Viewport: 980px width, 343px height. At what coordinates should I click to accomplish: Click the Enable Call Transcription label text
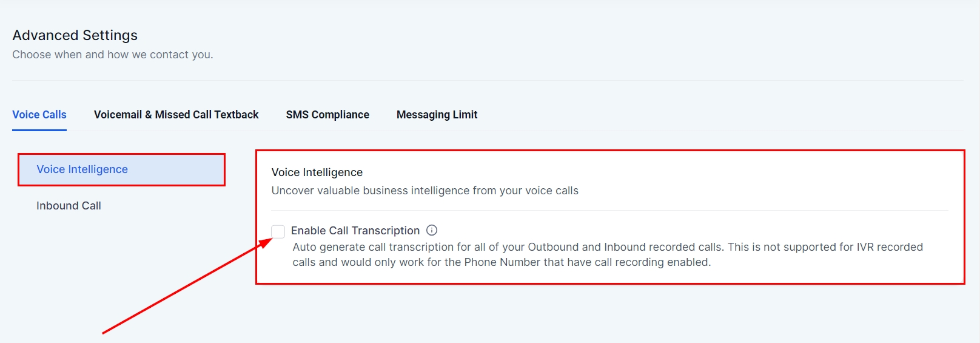tap(355, 231)
